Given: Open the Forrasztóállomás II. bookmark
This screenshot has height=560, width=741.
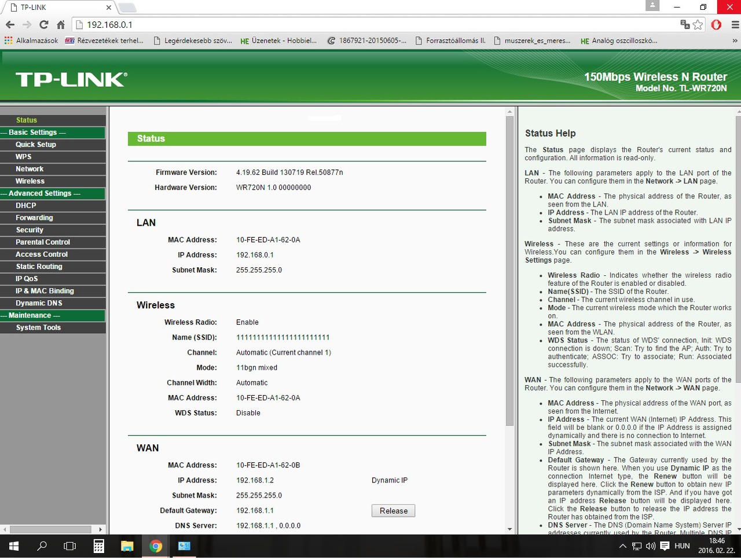Looking at the screenshot, I should click(x=450, y=40).
